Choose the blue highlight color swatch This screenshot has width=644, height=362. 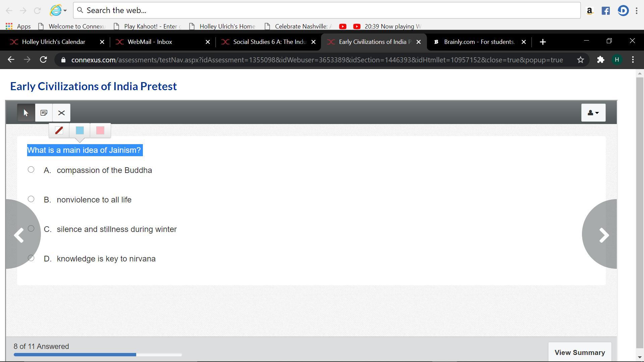click(80, 130)
